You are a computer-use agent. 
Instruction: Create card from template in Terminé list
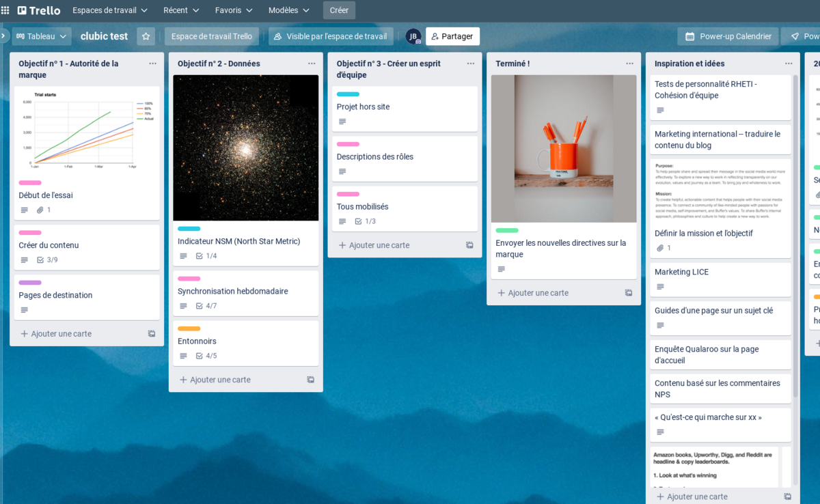629,293
